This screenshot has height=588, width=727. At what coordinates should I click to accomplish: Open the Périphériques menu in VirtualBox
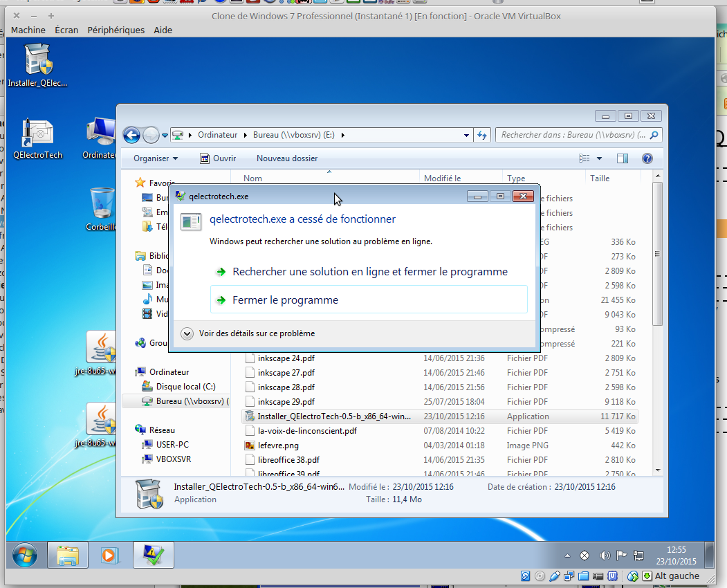[x=116, y=30]
